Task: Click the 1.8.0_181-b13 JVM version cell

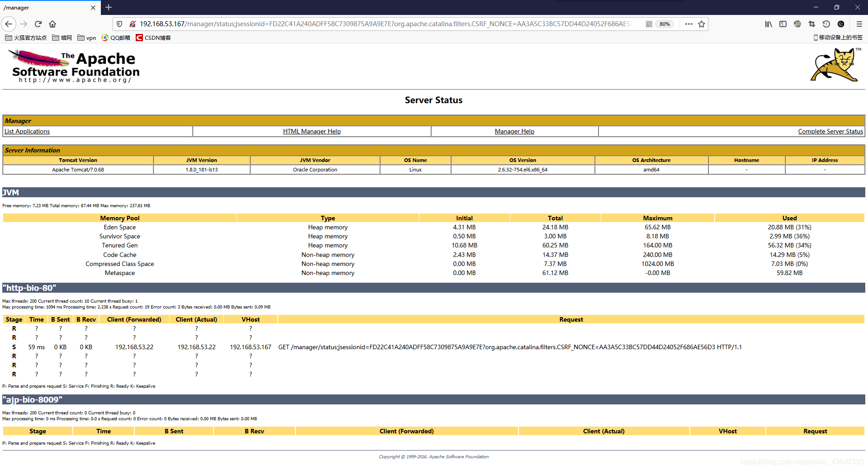Action: 202,170
